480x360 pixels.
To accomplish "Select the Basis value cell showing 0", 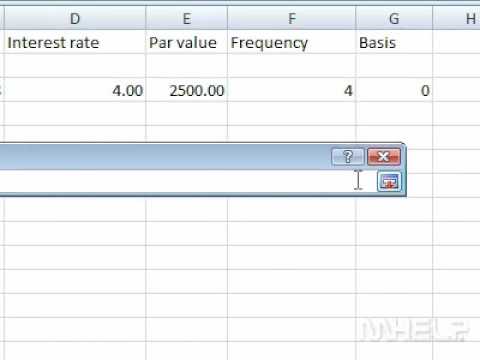I will [x=394, y=90].
